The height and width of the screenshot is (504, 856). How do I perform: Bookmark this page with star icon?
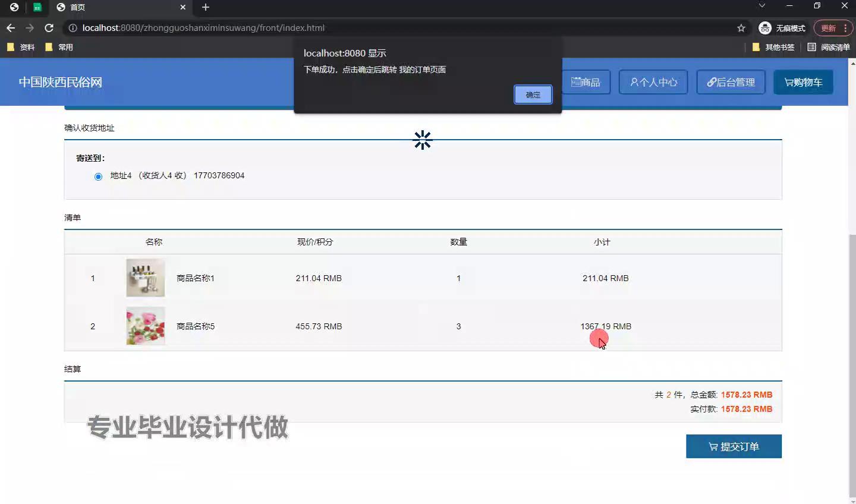click(x=741, y=28)
